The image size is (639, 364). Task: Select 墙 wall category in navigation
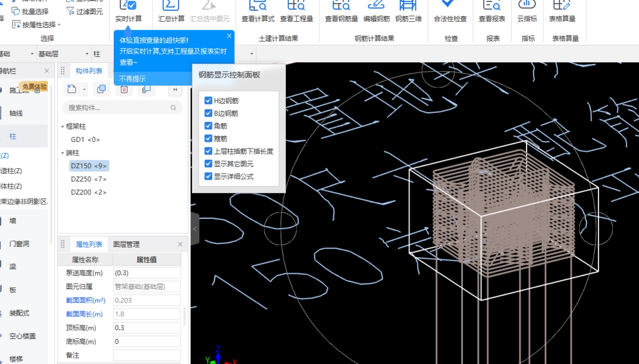click(x=13, y=220)
